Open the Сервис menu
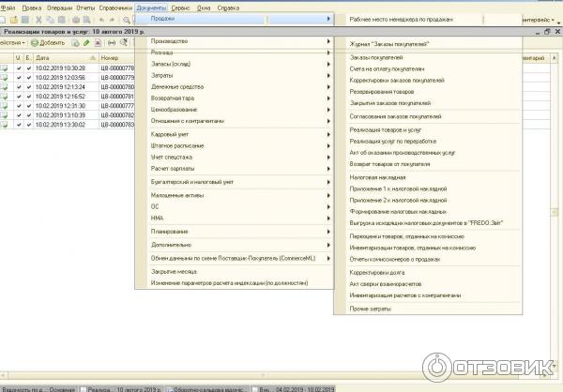The image size is (563, 392). [x=180, y=8]
